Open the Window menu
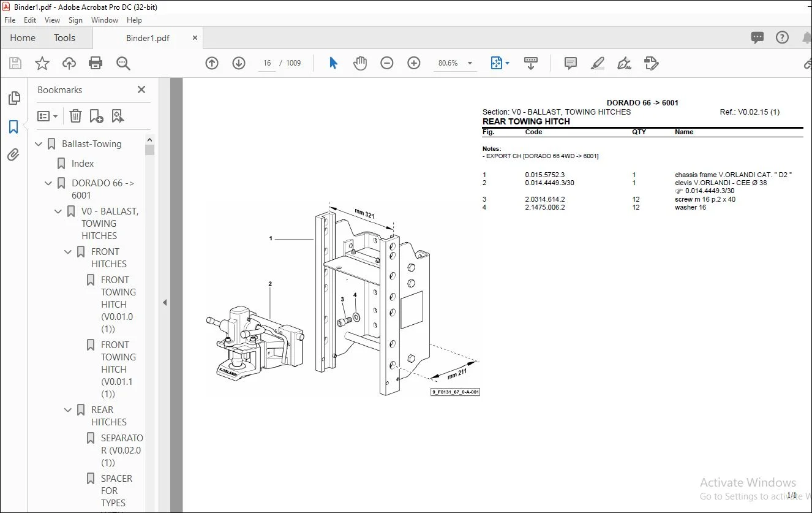Viewport: 812px width, 513px height. [105, 20]
